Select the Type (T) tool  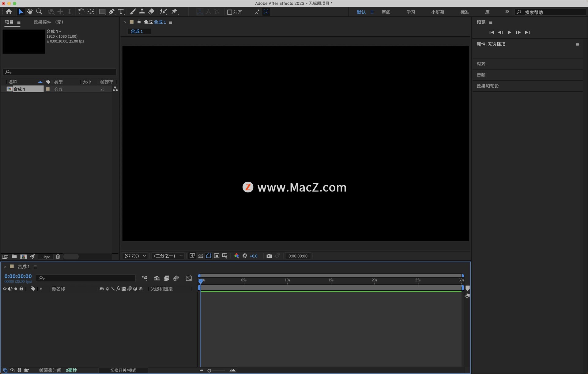pyautogui.click(x=121, y=12)
